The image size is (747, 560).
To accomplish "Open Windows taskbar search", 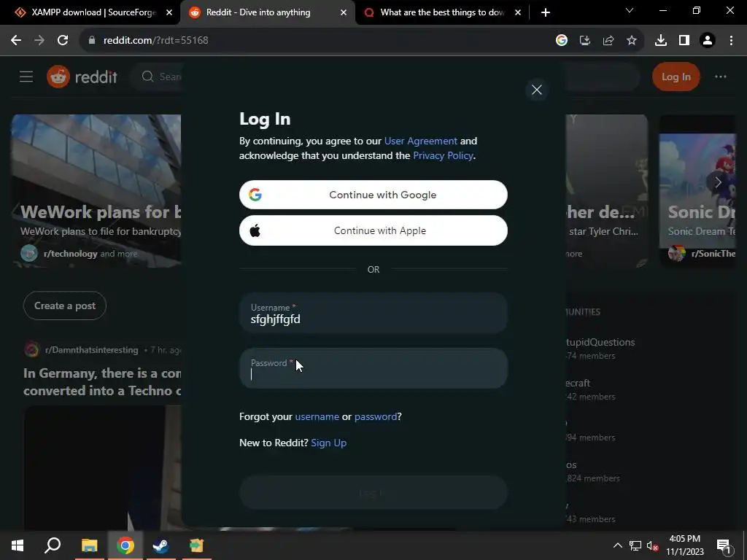I will (53, 545).
